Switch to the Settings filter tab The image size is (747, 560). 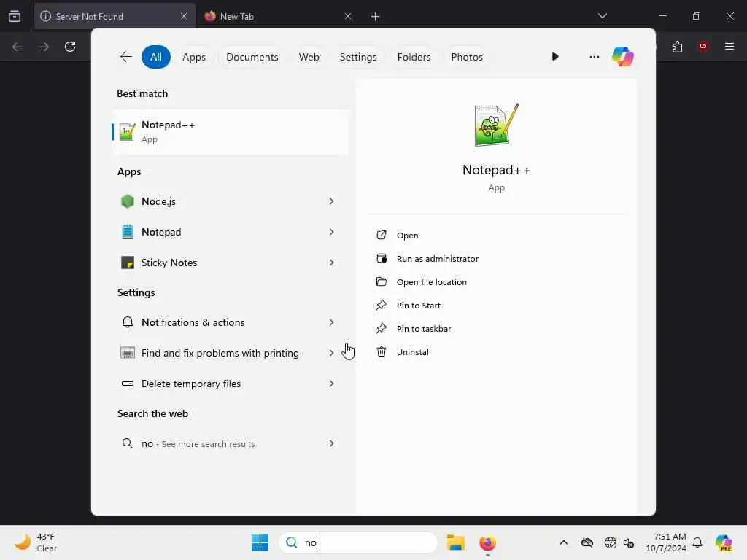358,57
